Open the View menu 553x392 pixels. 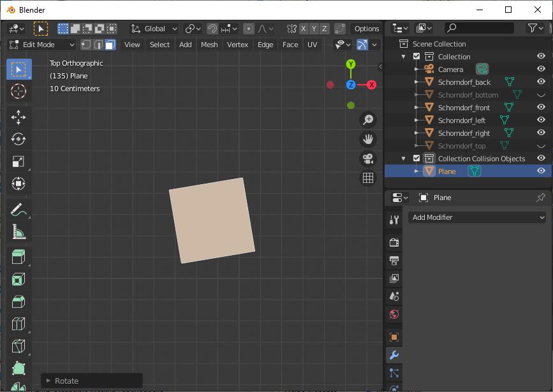132,45
